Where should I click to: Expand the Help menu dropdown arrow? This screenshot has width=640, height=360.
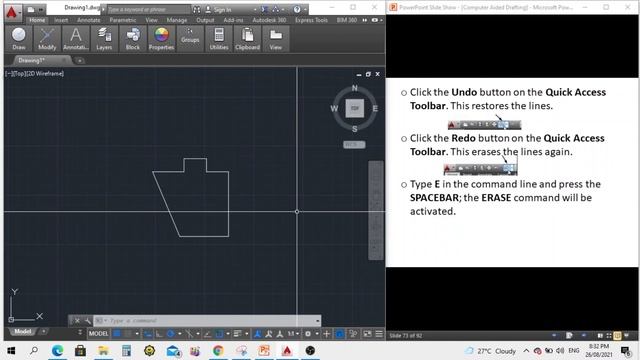click(x=305, y=9)
